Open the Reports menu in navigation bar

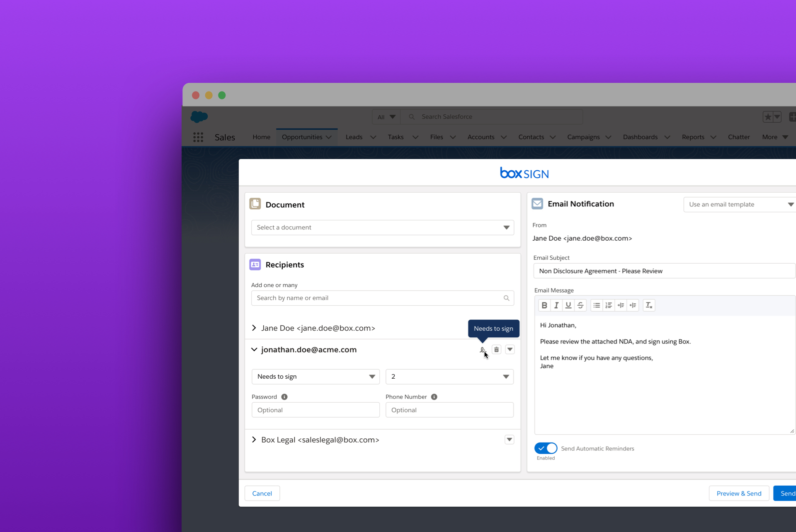point(693,137)
